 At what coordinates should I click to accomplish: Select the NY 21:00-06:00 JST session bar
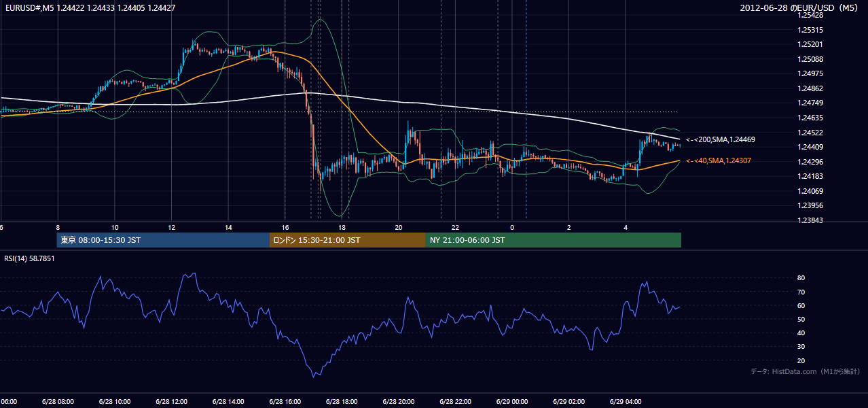(553, 240)
